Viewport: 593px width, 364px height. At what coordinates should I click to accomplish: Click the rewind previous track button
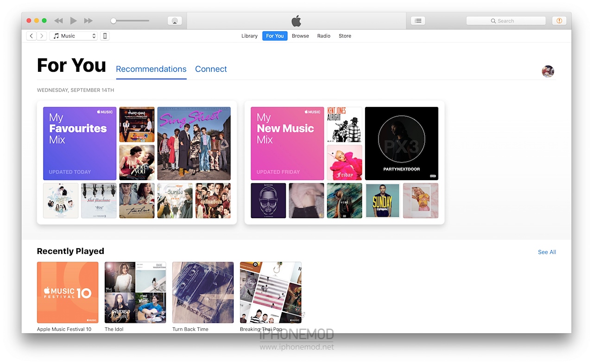[x=58, y=21]
